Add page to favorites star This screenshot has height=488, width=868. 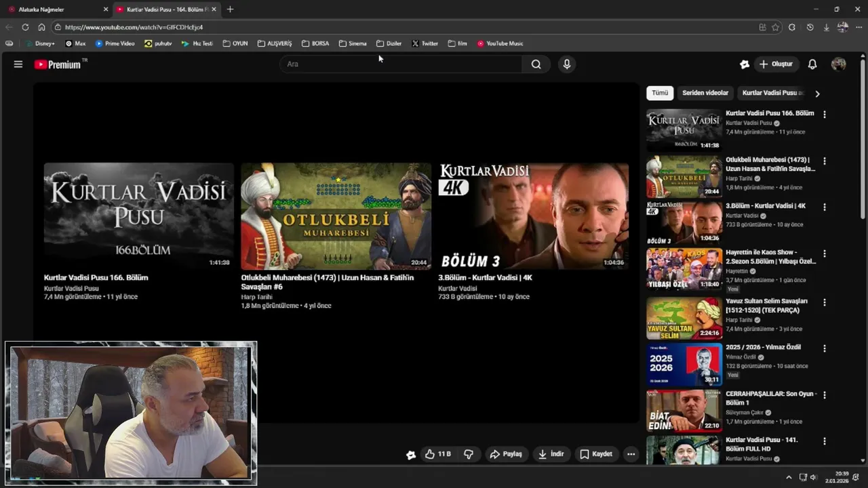(x=776, y=27)
